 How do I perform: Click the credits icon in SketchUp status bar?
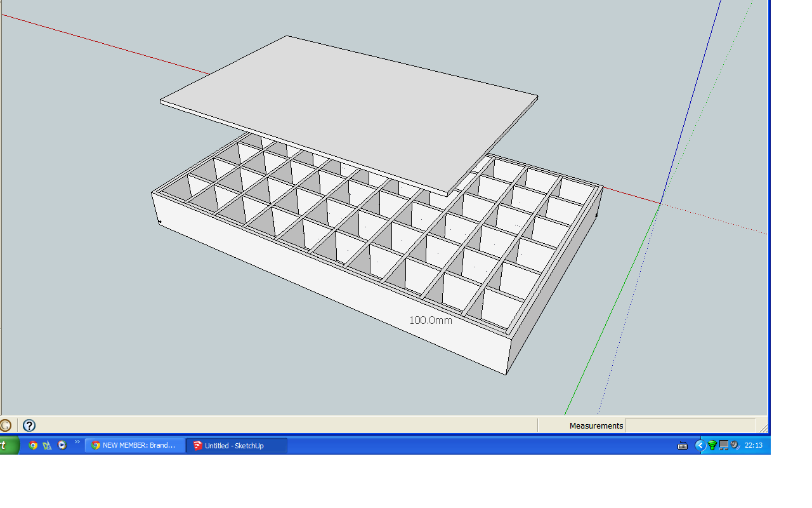(6, 425)
